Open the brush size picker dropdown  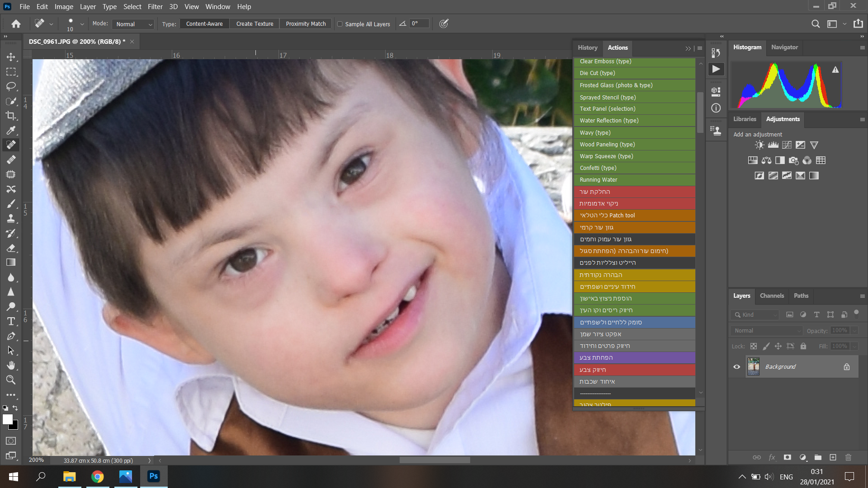click(82, 24)
